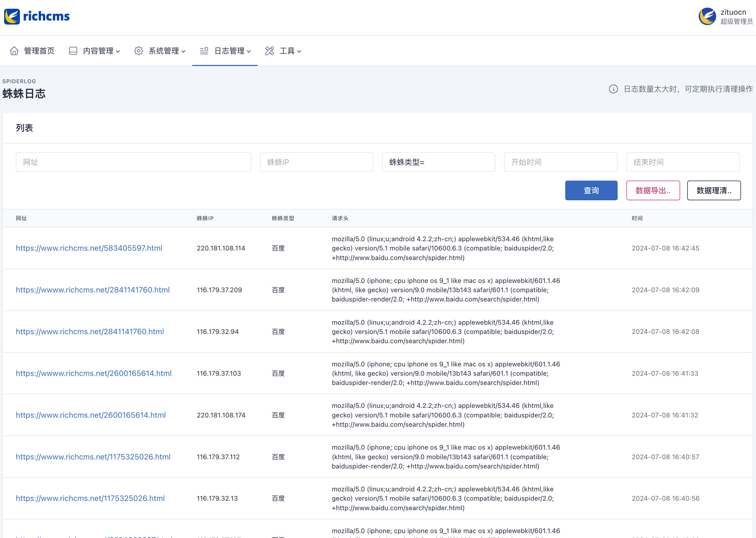
Task: Click 百度 type in 220.181.108.114 row
Action: [278, 248]
